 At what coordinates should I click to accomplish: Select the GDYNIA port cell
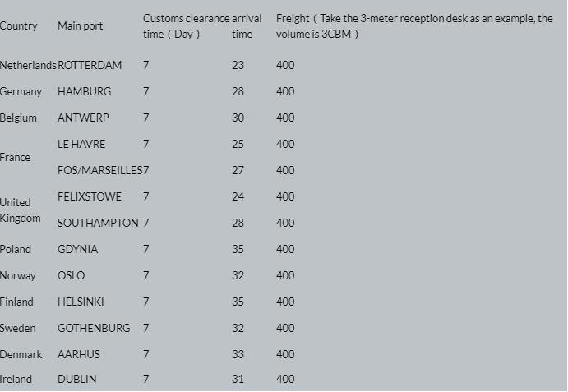[77, 249]
